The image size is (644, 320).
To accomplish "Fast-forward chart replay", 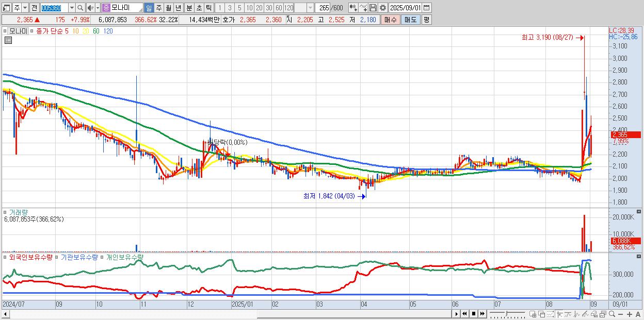I will (x=482, y=314).
